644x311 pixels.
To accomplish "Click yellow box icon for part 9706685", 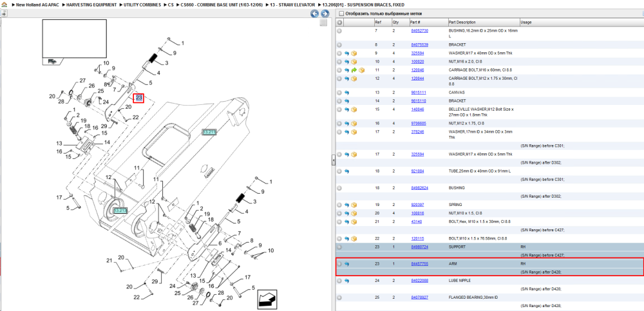I will click(x=354, y=124).
